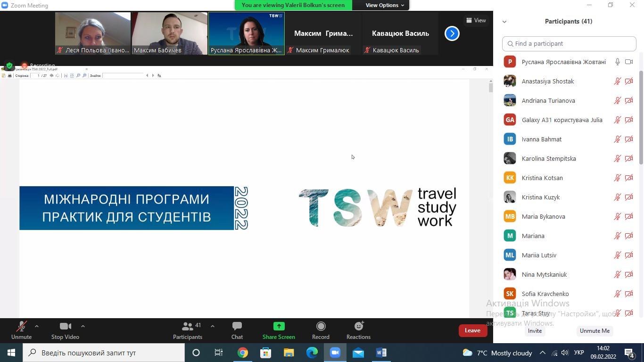Expand video options arrow beside Stop Video

pos(83,326)
